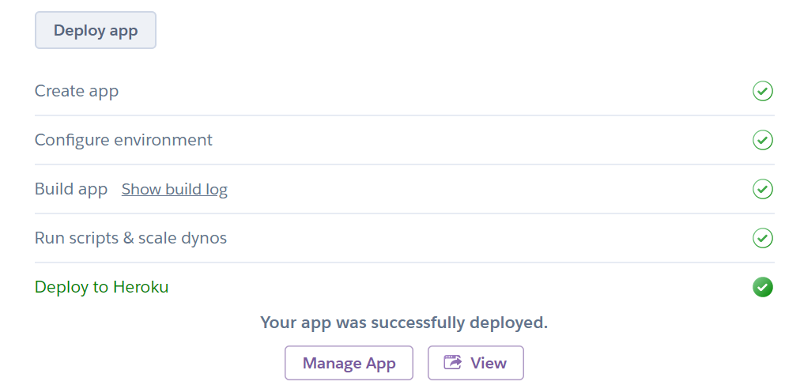This screenshot has height=389, width=800.
Task: Click the solid green Deploy to Heroku checkmark
Action: tap(762, 287)
